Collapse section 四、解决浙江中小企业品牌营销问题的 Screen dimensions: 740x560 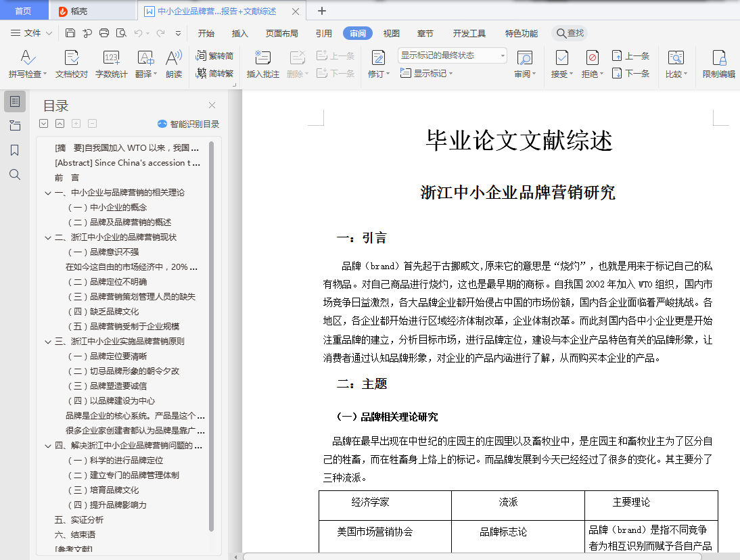click(47, 446)
